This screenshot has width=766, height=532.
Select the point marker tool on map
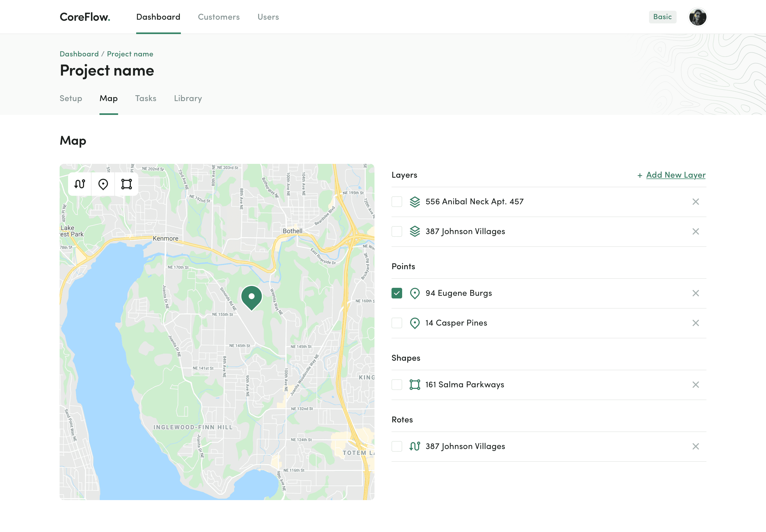[103, 184]
